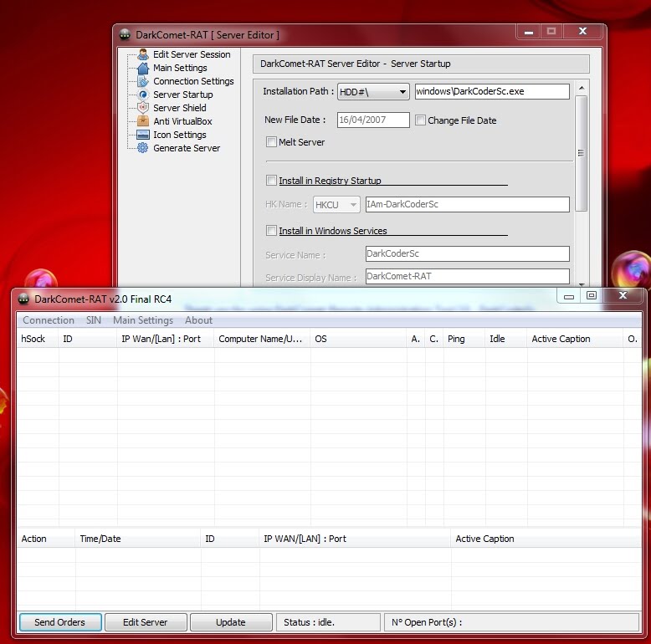651x644 pixels.
Task: Click the Edit Server Session person icon
Action: click(143, 54)
